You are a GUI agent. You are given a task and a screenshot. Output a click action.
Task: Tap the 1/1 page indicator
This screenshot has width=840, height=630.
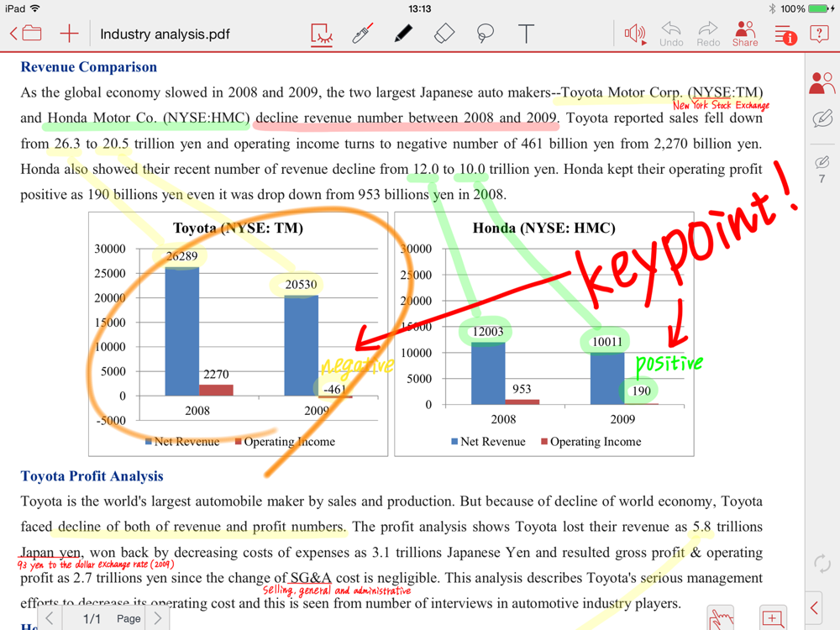(x=92, y=619)
